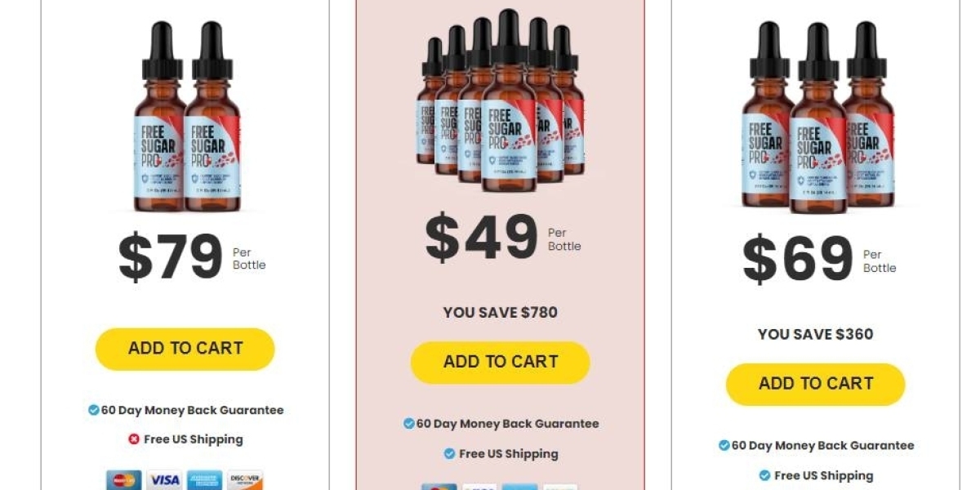This screenshot has width=980, height=490.
Task: Click blue checkmark beside $49 Free US Shipping
Action: click(449, 453)
